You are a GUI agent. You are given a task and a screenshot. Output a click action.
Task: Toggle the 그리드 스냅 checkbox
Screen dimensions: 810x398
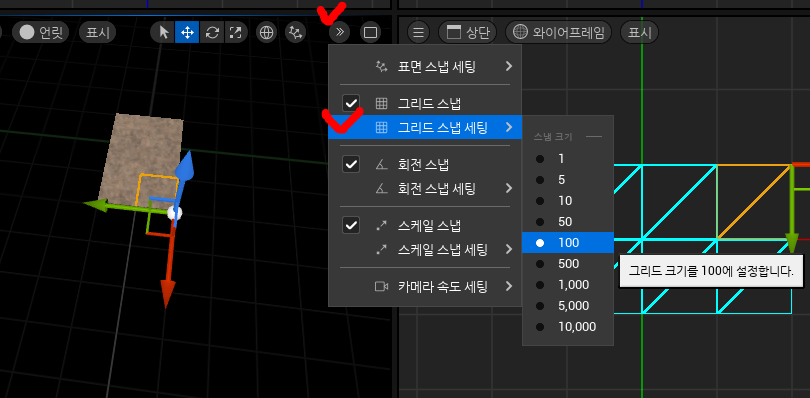(351, 103)
